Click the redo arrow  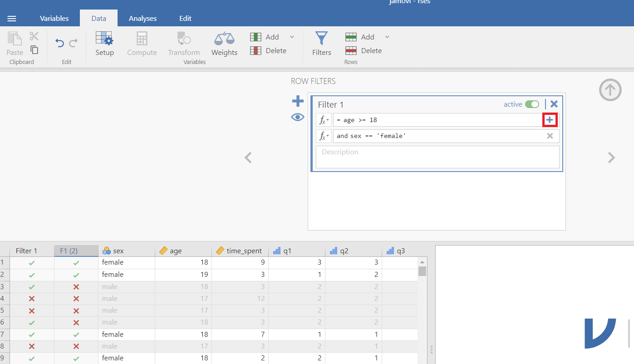73,43
